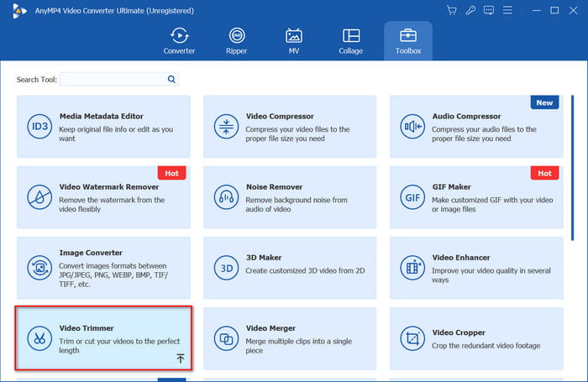The height and width of the screenshot is (382, 588).
Task: Click "Merge multiple clips into a single piece"
Action: (299, 346)
